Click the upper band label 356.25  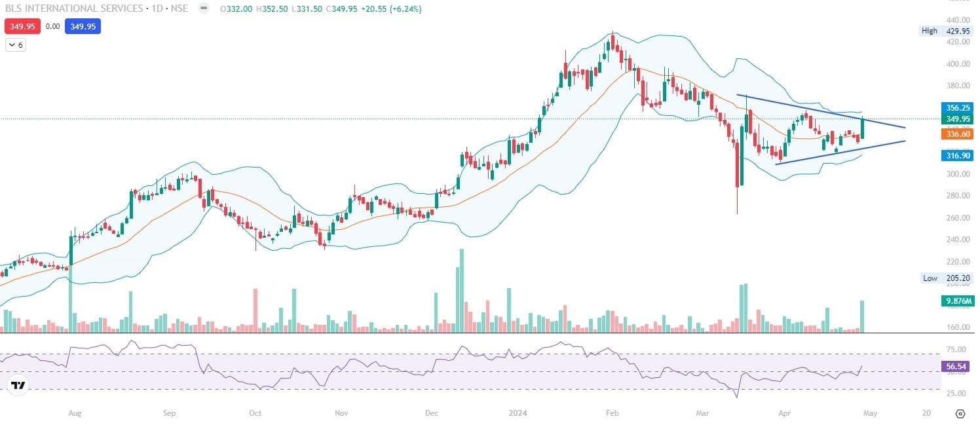click(x=957, y=107)
